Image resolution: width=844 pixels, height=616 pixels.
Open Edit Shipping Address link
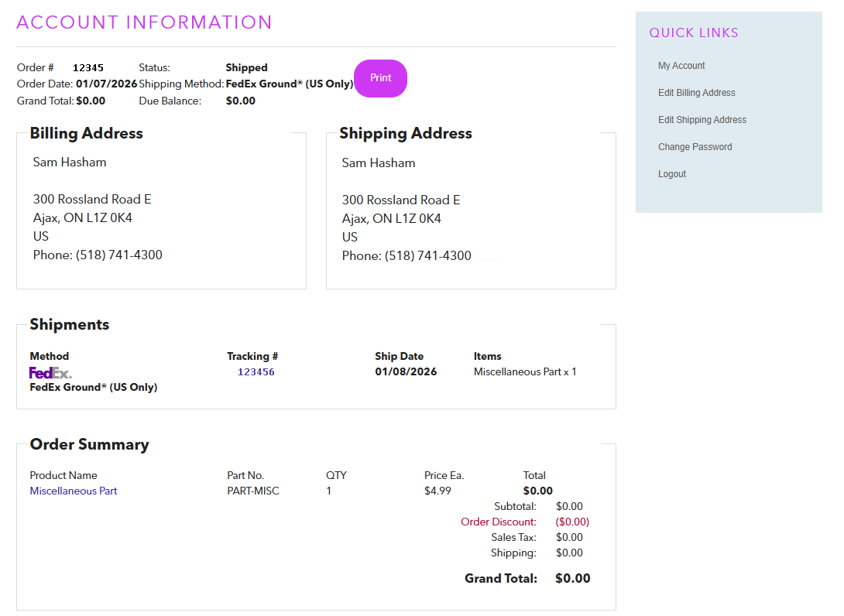702,120
